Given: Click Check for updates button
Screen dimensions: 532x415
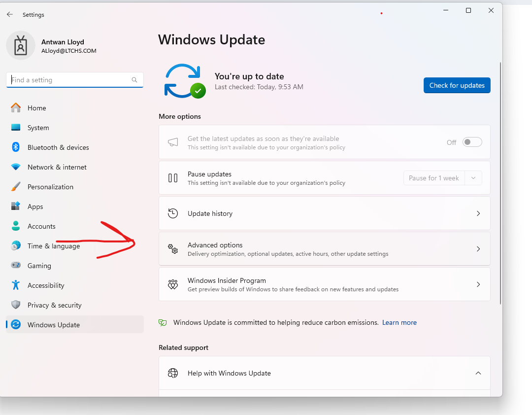Looking at the screenshot, I should click(457, 85).
